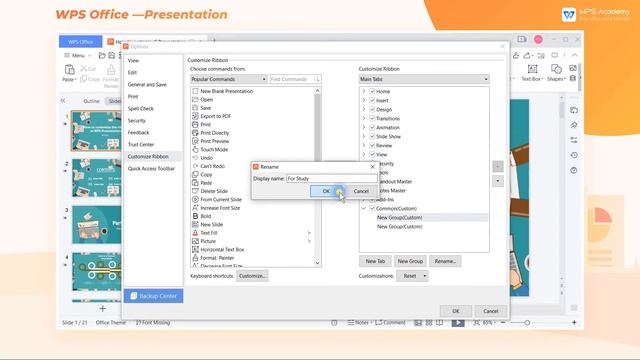Click the add slide plus icon
Screen dimensions: 640x360
pyautogui.click(x=102, y=309)
